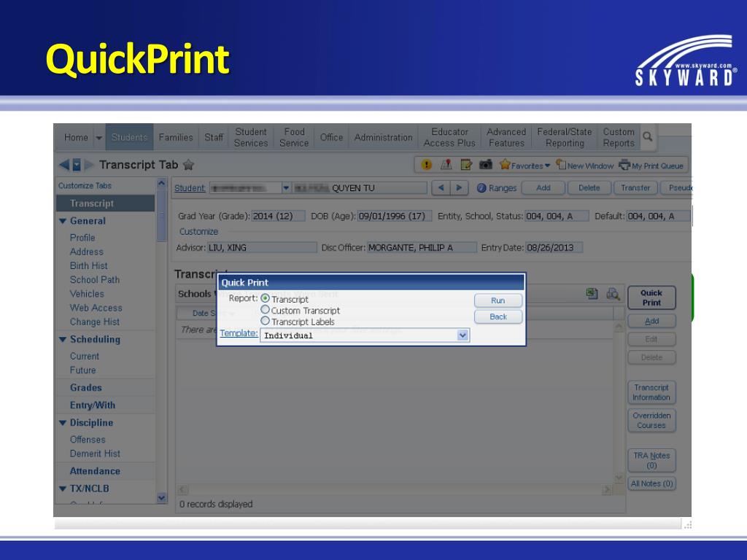The height and width of the screenshot is (560, 747).
Task: Select the Custom Transcript radio button
Action: pos(266,309)
